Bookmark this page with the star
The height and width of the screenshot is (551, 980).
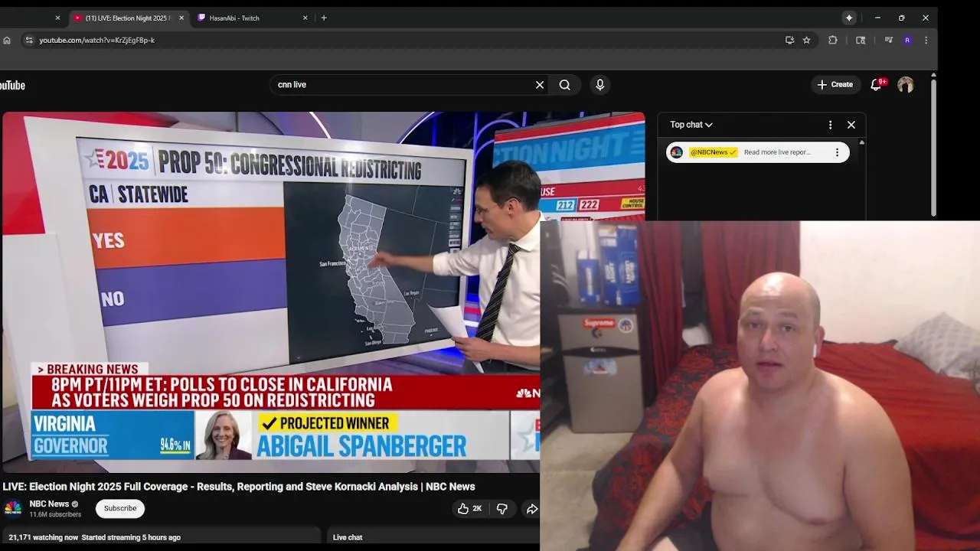pyautogui.click(x=806, y=41)
